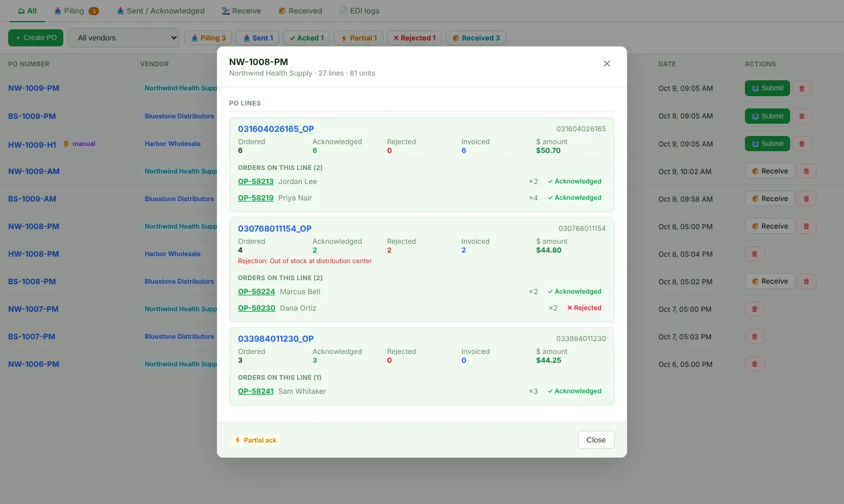This screenshot has height=504, width=844.
Task: Remove HW-1009-H1 with its trash icon
Action: (x=802, y=144)
